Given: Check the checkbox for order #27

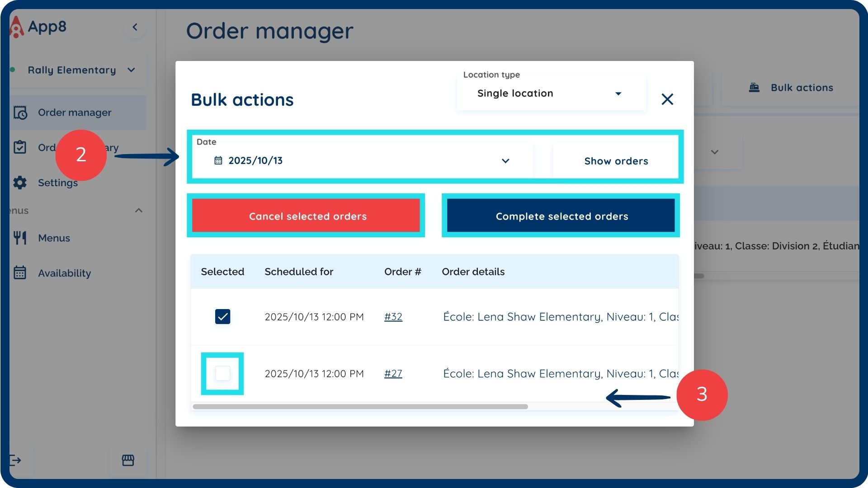Looking at the screenshot, I should pos(222,373).
